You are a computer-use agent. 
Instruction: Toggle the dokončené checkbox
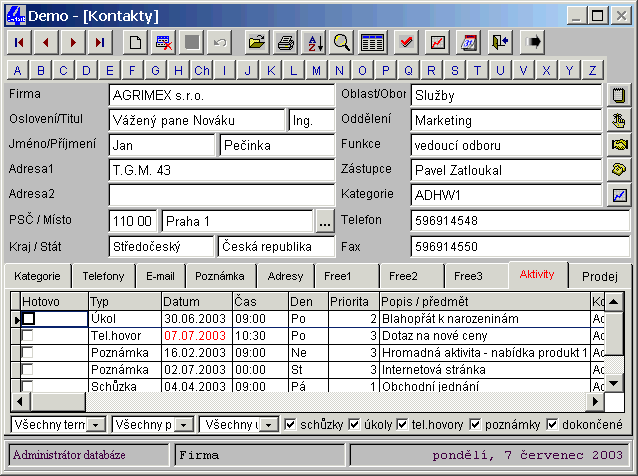point(551,425)
